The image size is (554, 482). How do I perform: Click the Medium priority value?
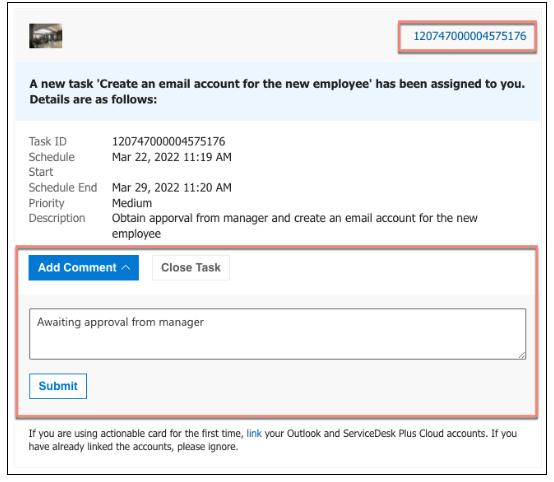tap(132, 203)
